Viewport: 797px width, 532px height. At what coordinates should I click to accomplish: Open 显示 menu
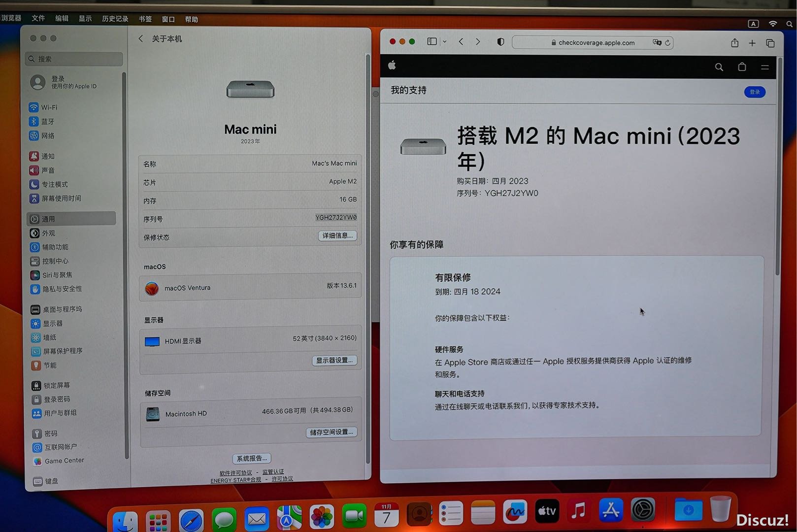pos(85,19)
